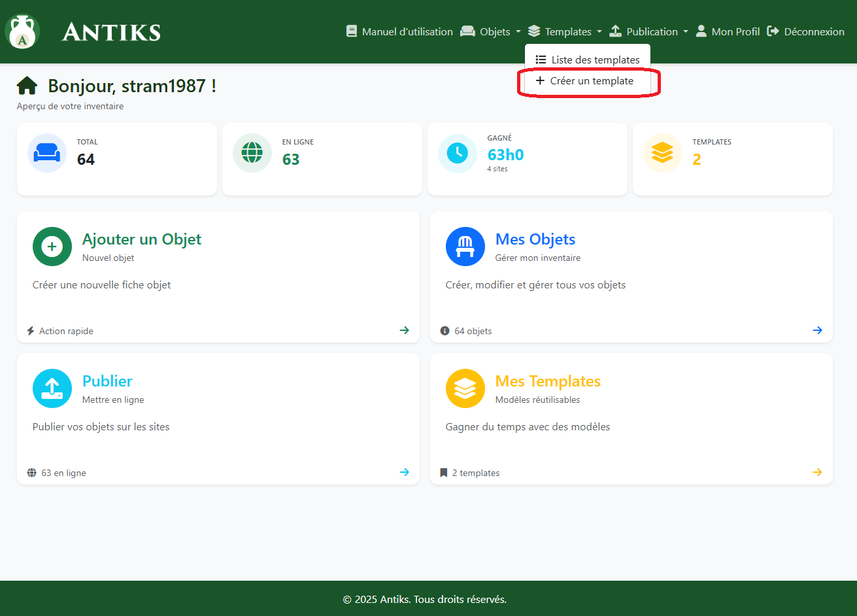
Task: Go to Mon Profil page
Action: pyautogui.click(x=728, y=31)
